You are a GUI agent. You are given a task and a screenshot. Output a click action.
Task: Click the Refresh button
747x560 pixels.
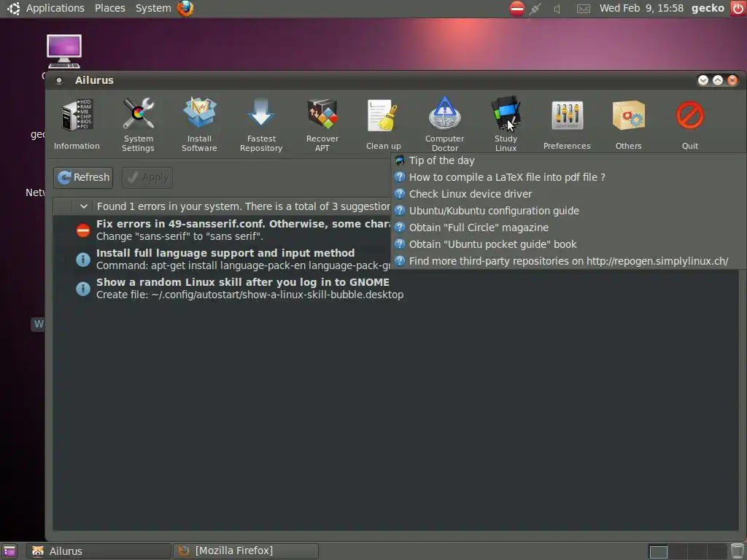pyautogui.click(x=83, y=178)
